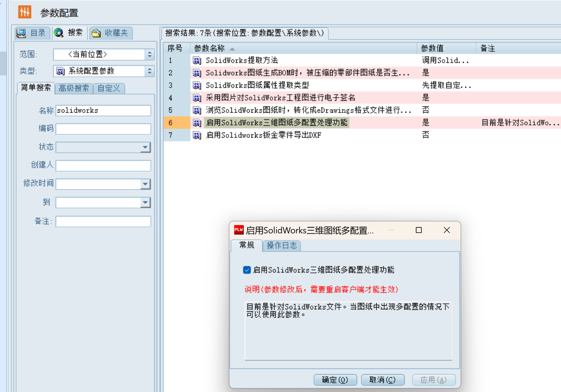
Task: Expand the 修改时间 date dropdown
Action: [x=146, y=184]
